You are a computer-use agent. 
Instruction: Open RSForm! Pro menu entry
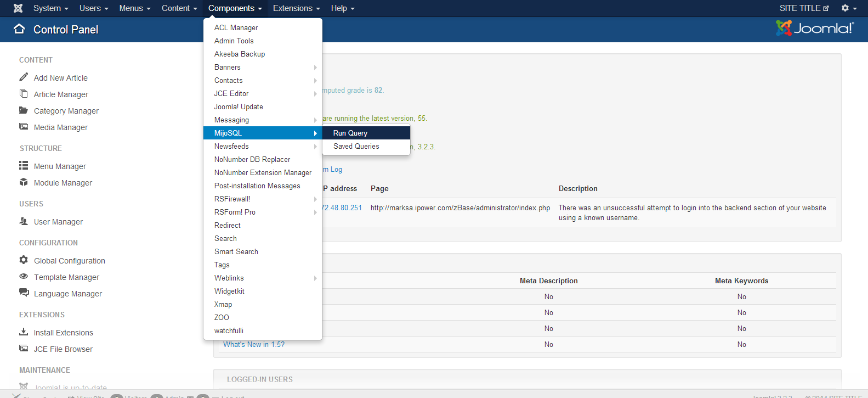(263, 212)
